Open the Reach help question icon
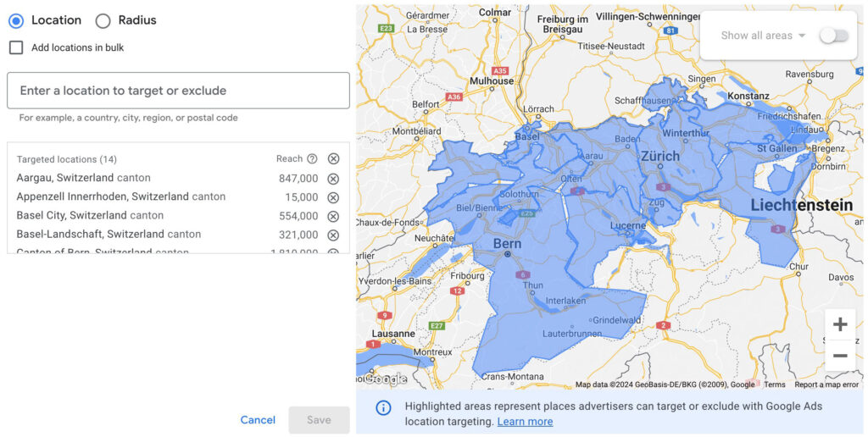868x437 pixels. 312,158
